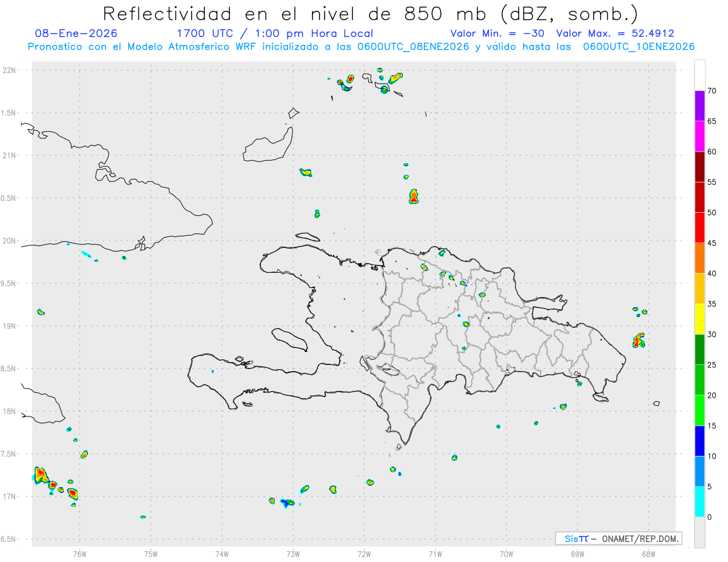Image resolution: width=728 pixels, height=562 pixels.
Task: Click the latitude axis label '21N'
Action: pos(10,155)
